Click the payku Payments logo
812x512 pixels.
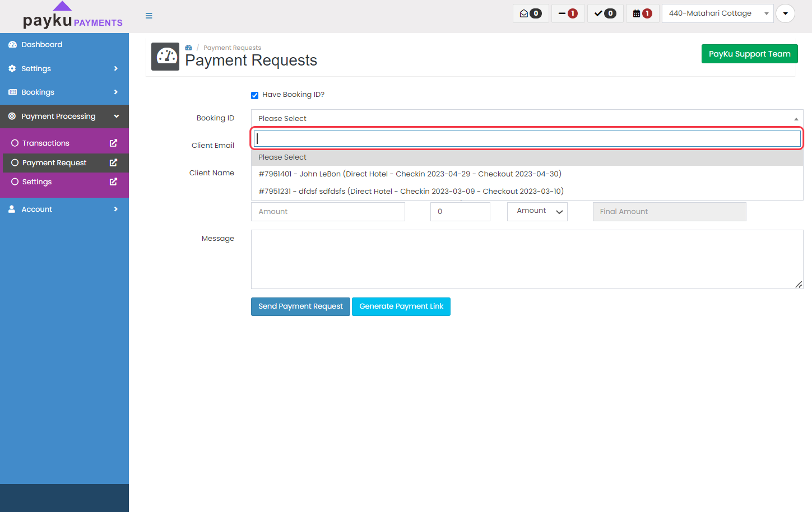(72, 15)
